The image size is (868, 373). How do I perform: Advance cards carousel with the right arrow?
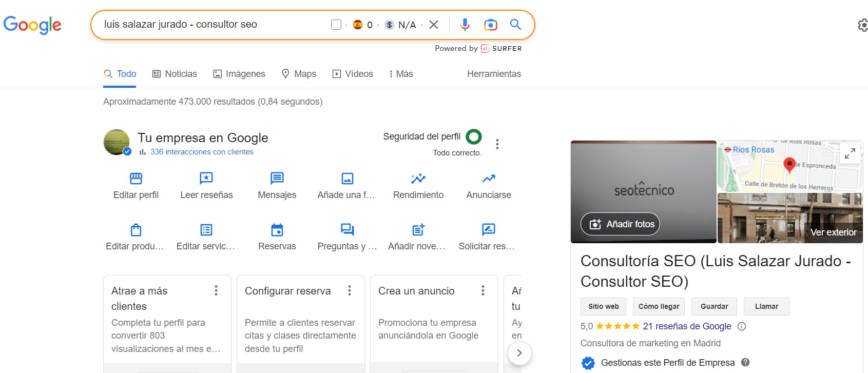[519, 353]
